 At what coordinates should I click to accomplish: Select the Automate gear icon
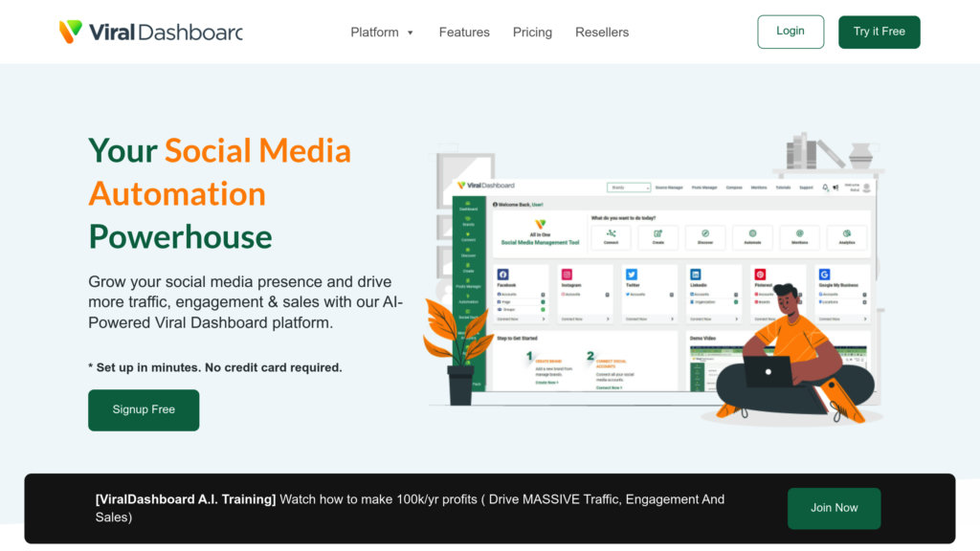(x=752, y=233)
